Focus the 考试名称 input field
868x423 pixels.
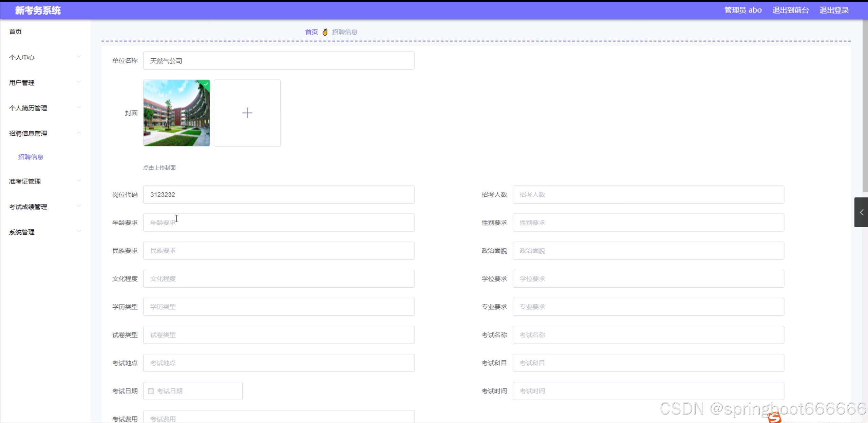[648, 335]
